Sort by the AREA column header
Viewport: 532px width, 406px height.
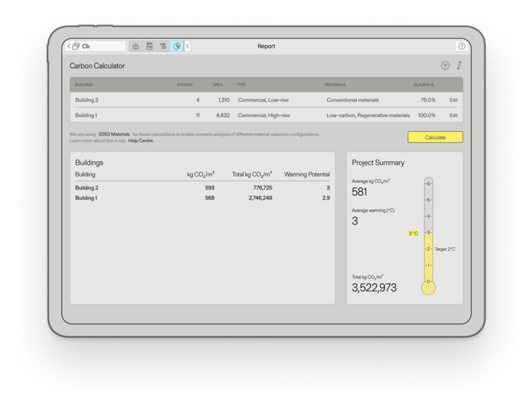(x=218, y=84)
